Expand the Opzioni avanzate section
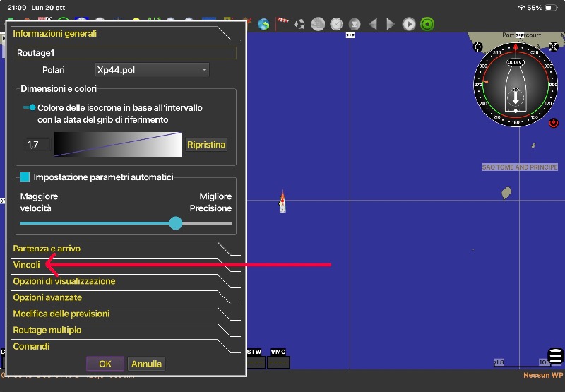The height and width of the screenshot is (392, 565). point(47,297)
